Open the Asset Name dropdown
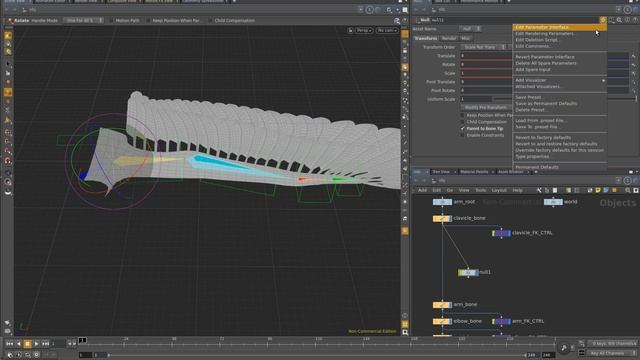The image size is (640, 360). pyautogui.click(x=470, y=29)
